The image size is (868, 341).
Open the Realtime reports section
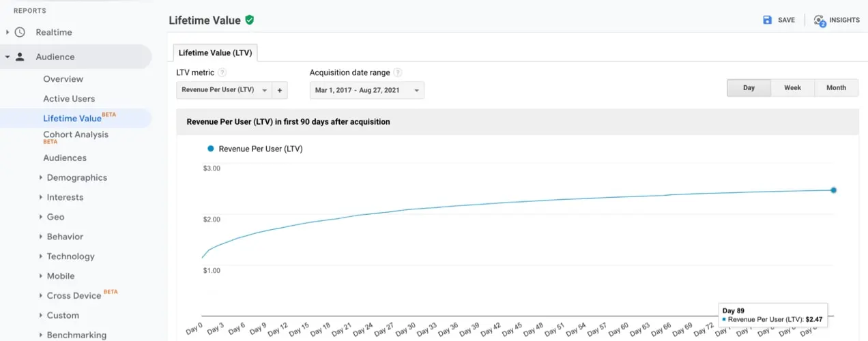point(54,32)
